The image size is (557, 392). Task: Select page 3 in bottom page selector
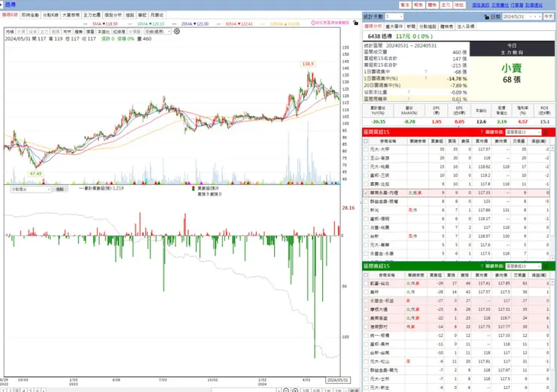[17, 390]
